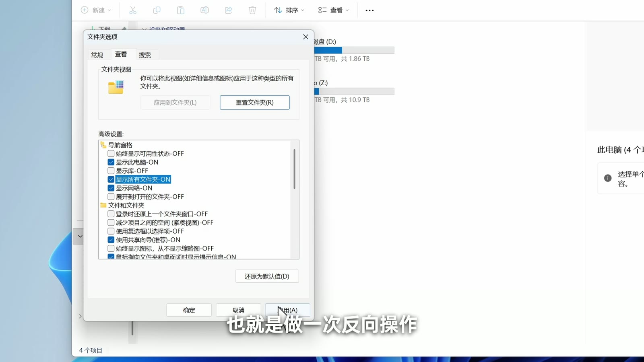644x362 pixels.
Task: Click the 确定 button
Action: (x=189, y=310)
